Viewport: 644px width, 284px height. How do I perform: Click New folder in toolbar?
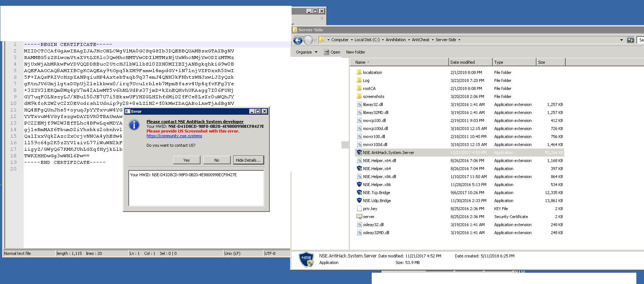(355, 52)
